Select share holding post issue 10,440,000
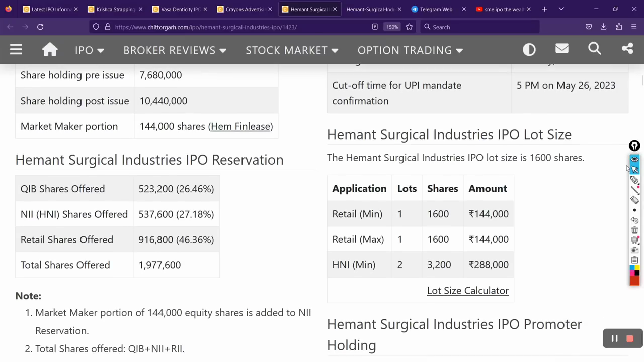The image size is (644, 362). (x=164, y=101)
